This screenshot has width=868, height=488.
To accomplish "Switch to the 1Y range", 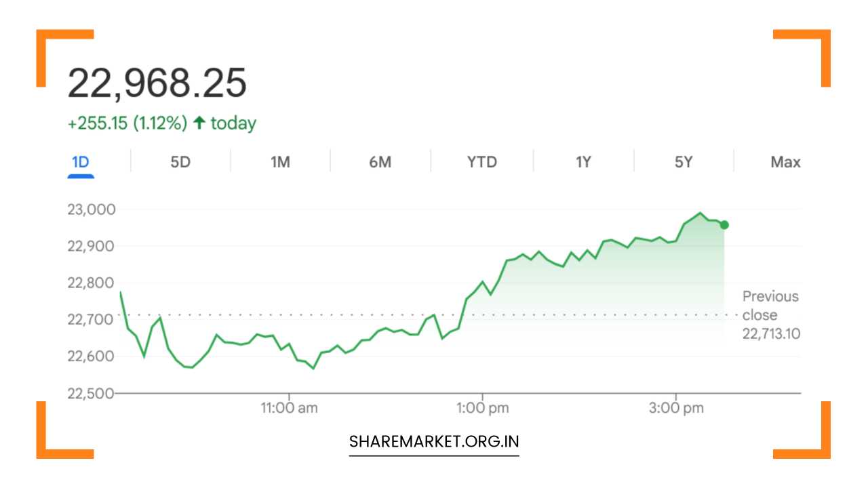I will coord(583,163).
